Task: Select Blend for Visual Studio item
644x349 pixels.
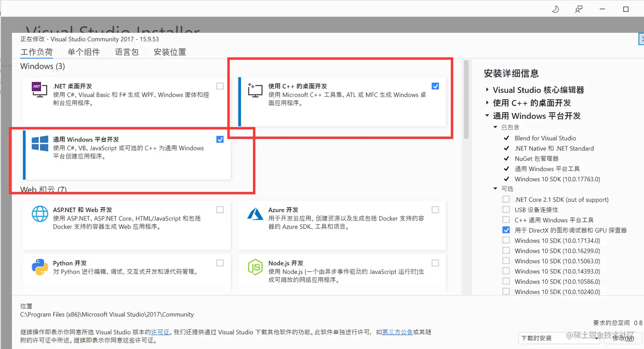Action: pos(545,138)
